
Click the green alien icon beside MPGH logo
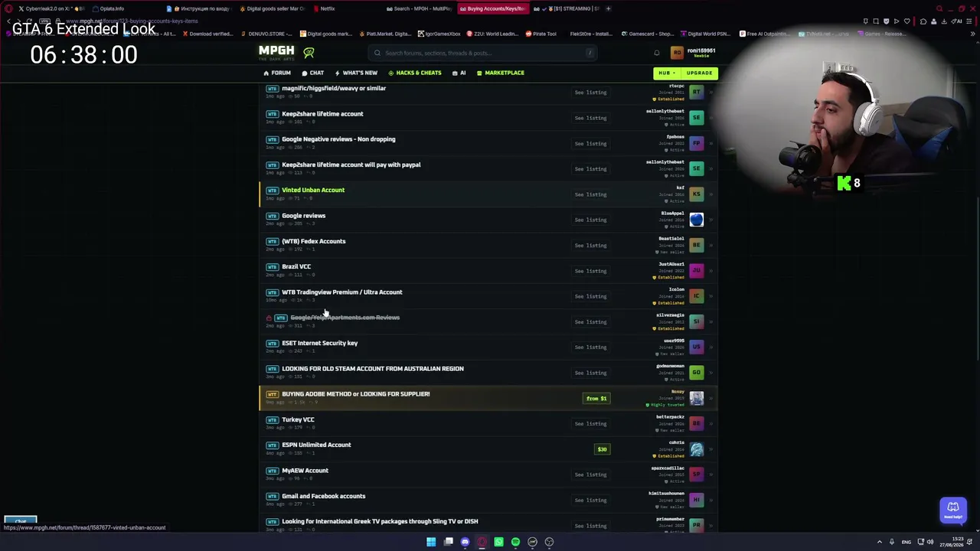[x=309, y=52]
